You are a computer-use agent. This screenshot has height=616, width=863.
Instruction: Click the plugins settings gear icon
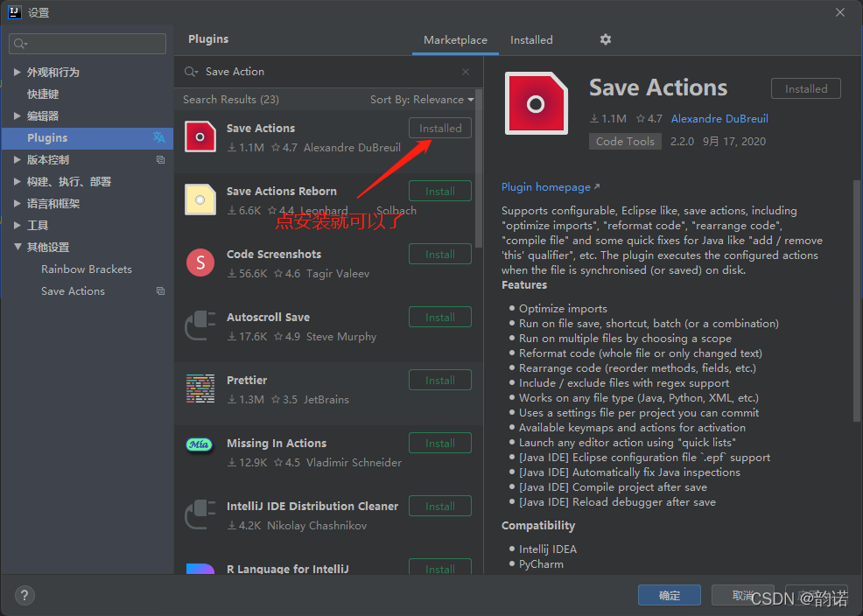[606, 39]
